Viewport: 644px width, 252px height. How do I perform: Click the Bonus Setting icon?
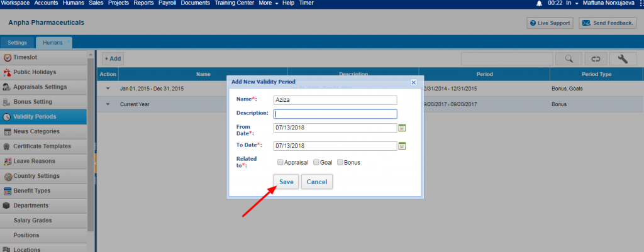pos(7,102)
